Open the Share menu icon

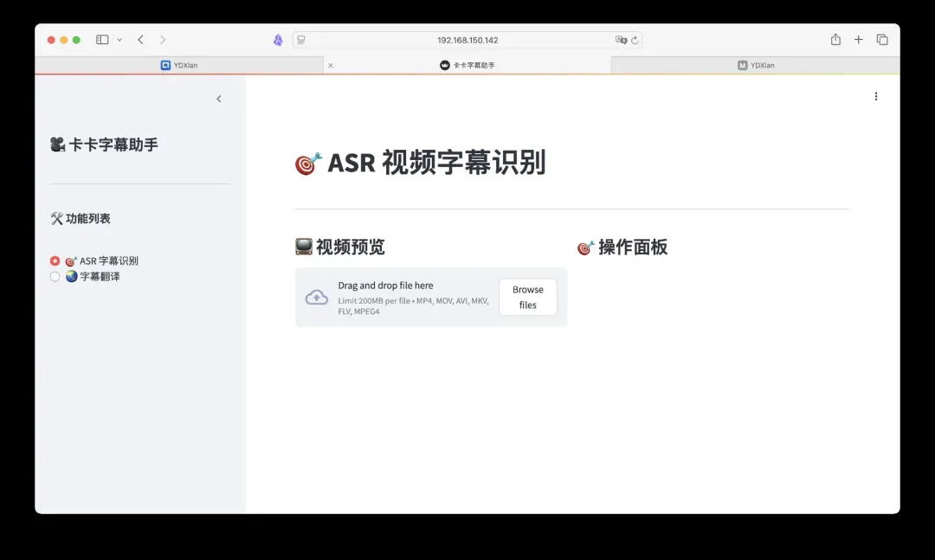pos(835,40)
